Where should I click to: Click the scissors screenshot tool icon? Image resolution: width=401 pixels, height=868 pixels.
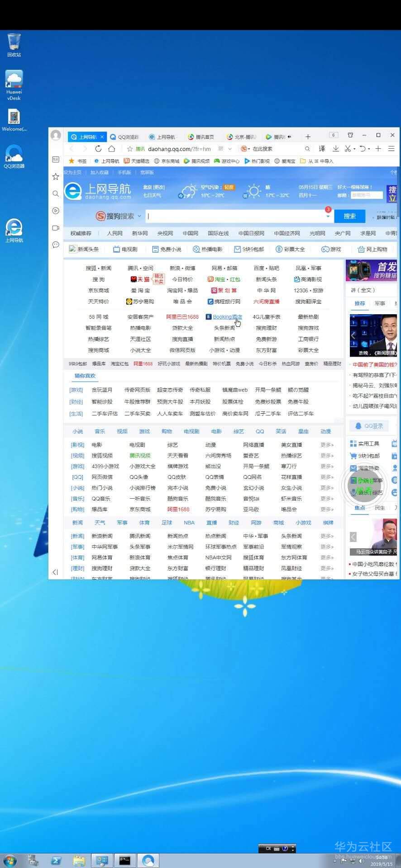coord(347,149)
